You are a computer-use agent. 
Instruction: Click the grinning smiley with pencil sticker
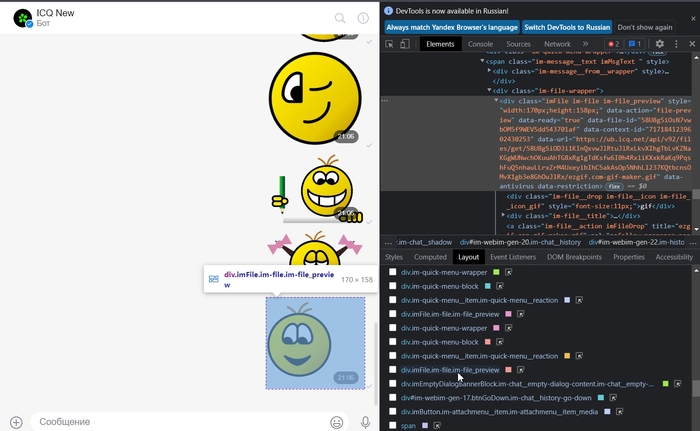[x=317, y=189]
